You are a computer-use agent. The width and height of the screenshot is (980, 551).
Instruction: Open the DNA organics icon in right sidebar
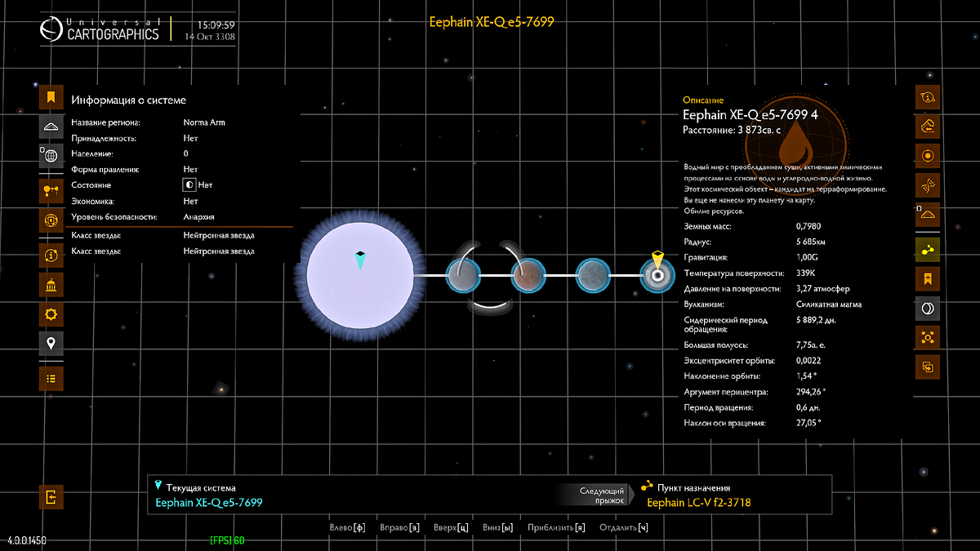[x=928, y=184]
